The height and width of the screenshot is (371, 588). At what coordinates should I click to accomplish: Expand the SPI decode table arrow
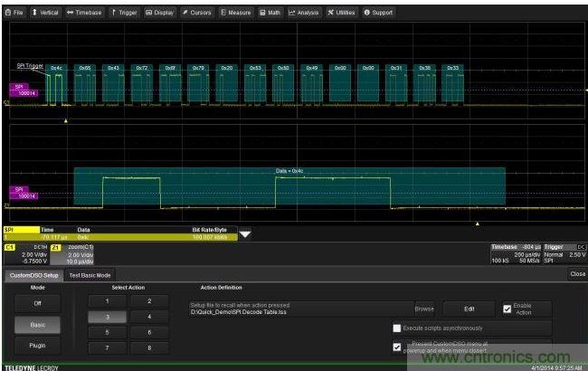244,235
